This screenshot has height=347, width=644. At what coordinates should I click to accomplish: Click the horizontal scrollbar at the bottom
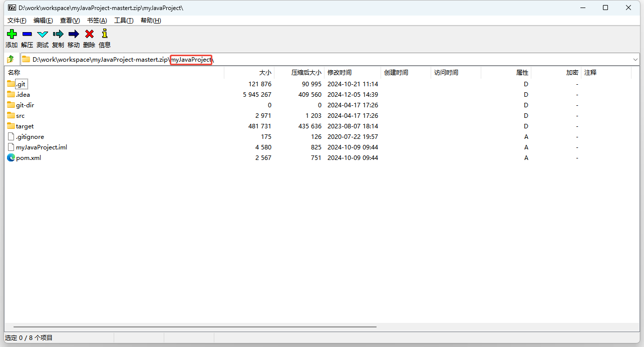195,326
